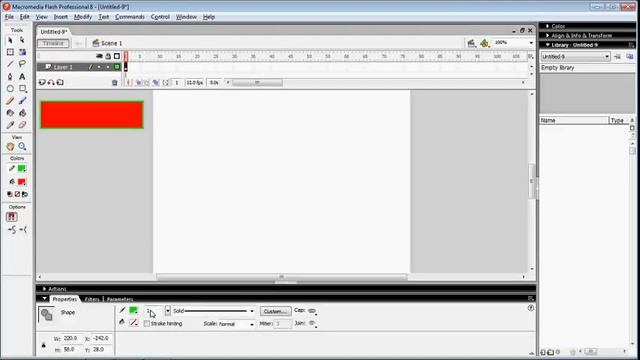Open the stage zoom percentage dropdown

(x=531, y=43)
